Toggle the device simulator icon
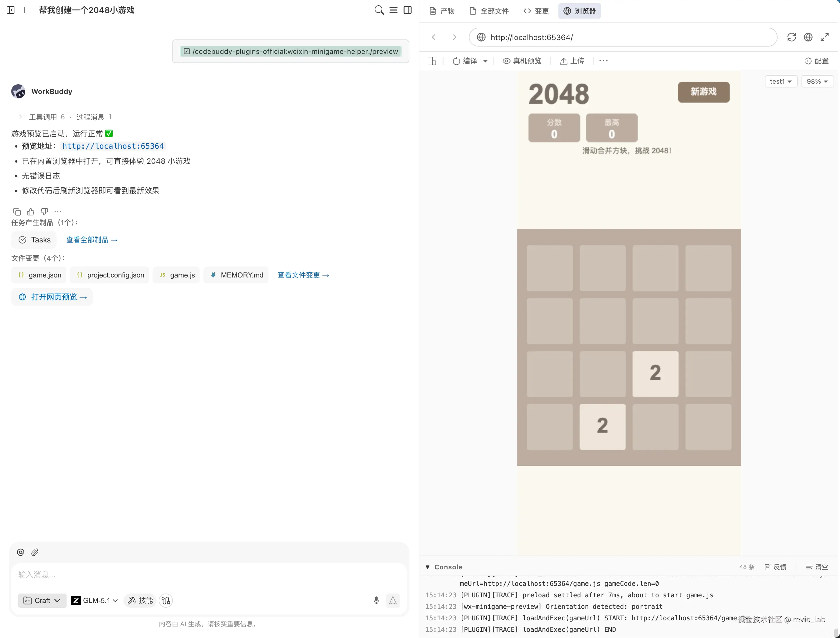Screen dimensions: 840x638 coord(432,61)
